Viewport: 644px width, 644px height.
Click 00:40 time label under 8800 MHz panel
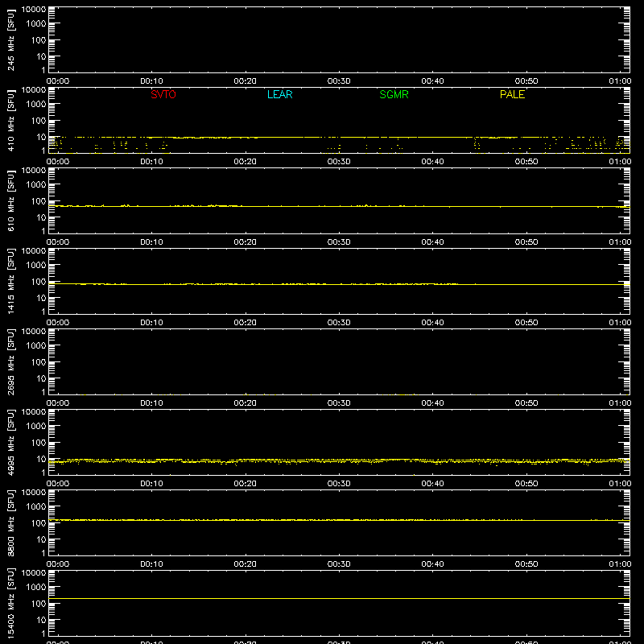click(432, 564)
